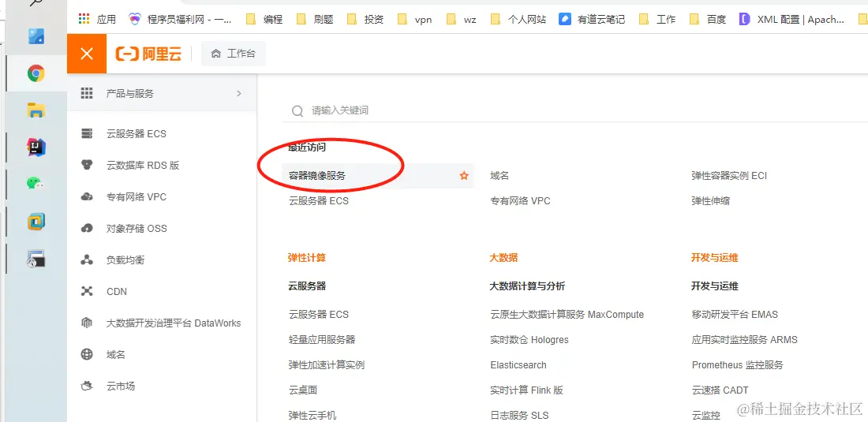
Task: Click the 对象存储 OSS sidebar icon
Action: (86, 229)
